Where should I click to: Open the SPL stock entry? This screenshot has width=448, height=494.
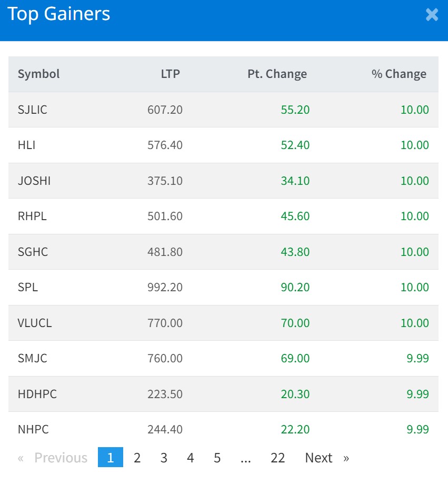(28, 287)
